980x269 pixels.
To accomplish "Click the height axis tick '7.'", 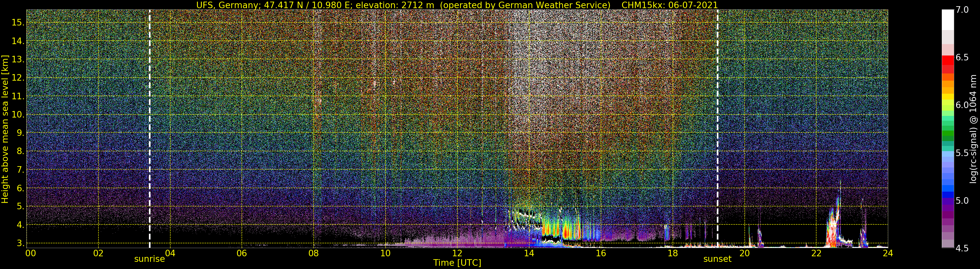I will point(20,170).
